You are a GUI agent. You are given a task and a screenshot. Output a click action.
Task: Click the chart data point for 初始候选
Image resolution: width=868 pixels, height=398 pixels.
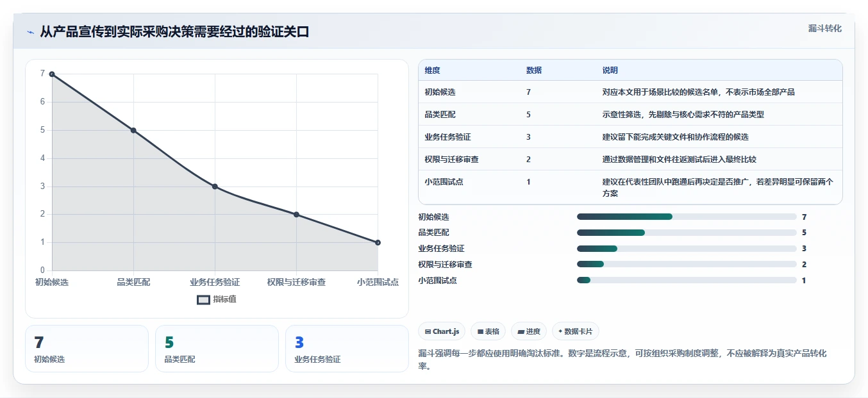coord(52,74)
